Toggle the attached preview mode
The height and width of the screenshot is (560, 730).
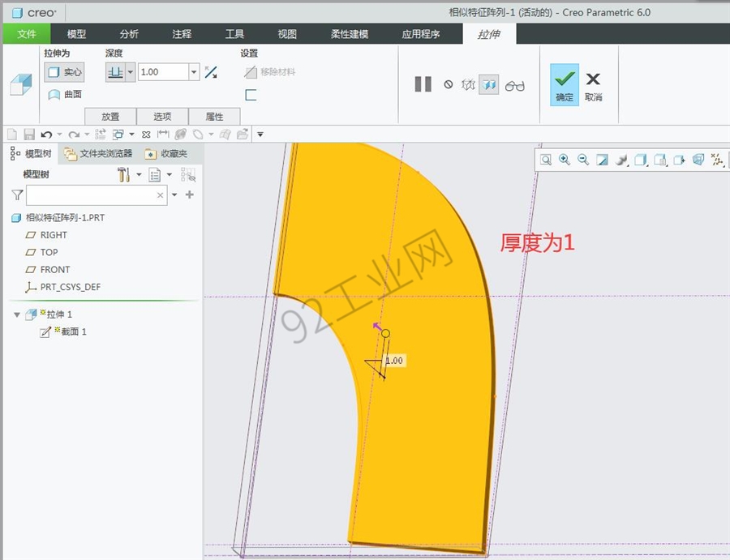coord(489,84)
